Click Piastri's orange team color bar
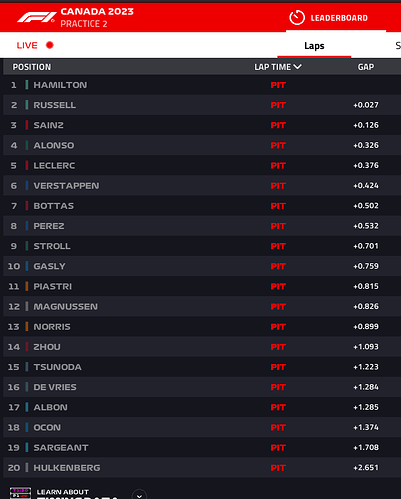The height and width of the screenshot is (499, 401). click(27, 286)
